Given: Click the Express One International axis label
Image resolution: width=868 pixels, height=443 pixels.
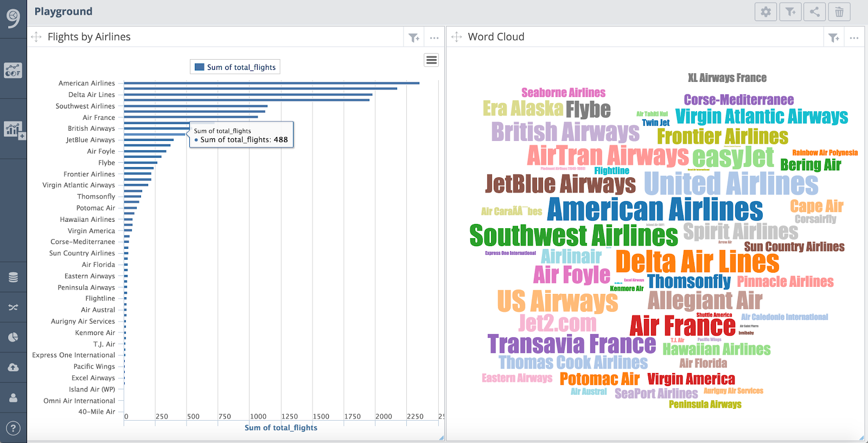Looking at the screenshot, I should (x=73, y=355).
